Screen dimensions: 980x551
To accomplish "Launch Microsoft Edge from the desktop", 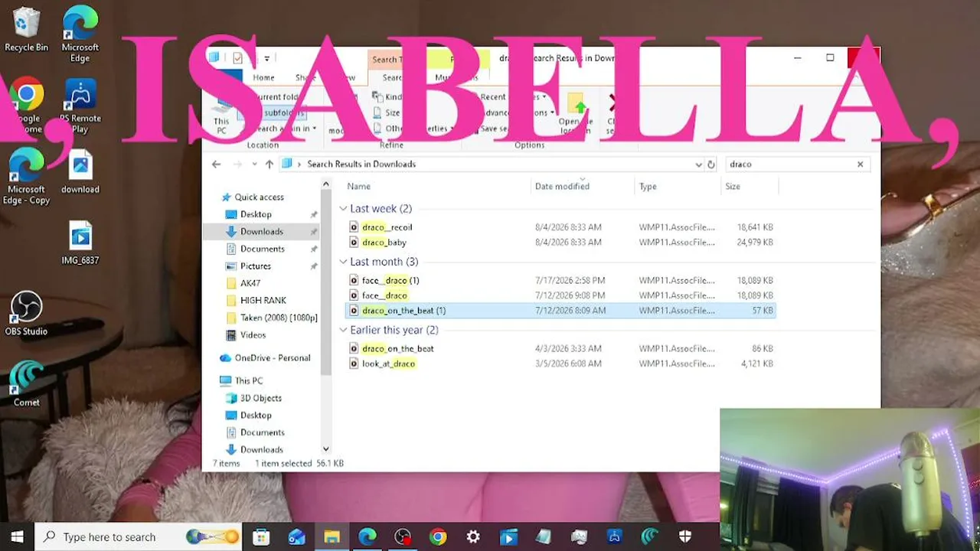I will click(x=80, y=34).
